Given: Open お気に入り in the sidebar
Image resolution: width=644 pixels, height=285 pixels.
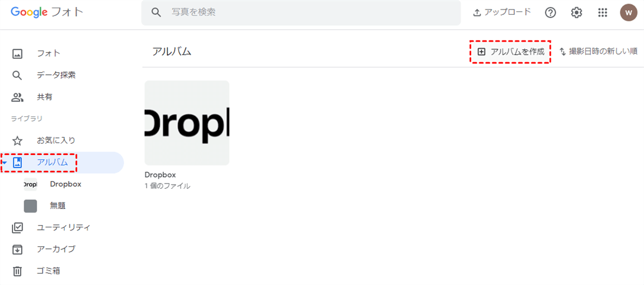Looking at the screenshot, I should pyautogui.click(x=56, y=140).
